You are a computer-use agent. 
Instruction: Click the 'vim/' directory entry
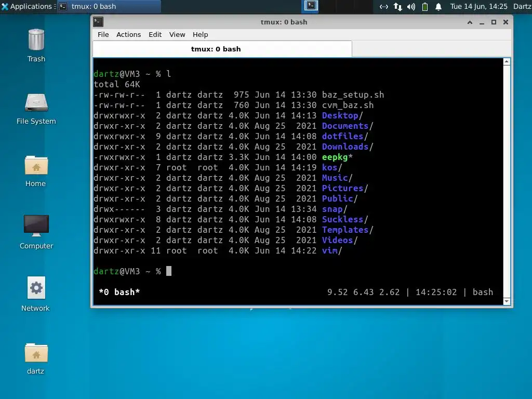click(x=332, y=251)
